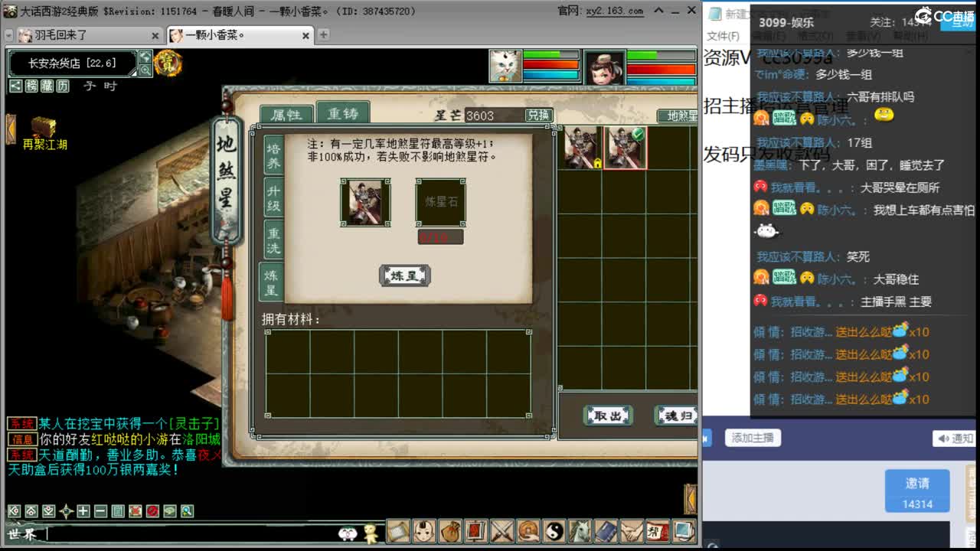Open the tab list dropdown arrow
The height and width of the screenshot is (551, 980).
click(8, 35)
